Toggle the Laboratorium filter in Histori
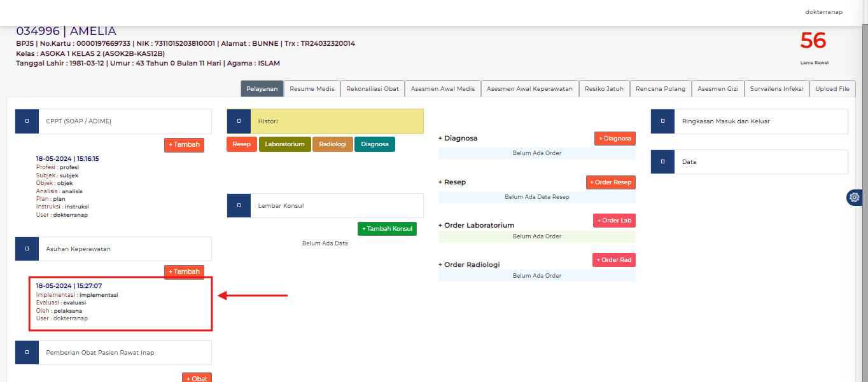 (284, 144)
